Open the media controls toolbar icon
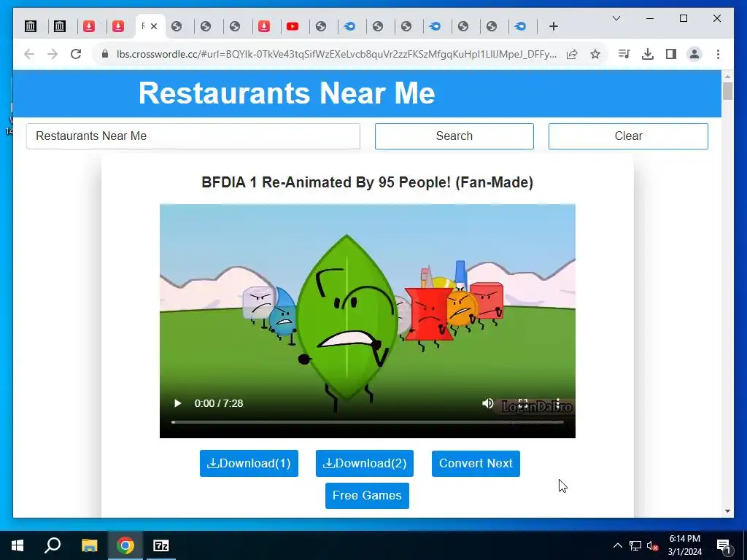The image size is (747, 560). pyautogui.click(x=624, y=54)
